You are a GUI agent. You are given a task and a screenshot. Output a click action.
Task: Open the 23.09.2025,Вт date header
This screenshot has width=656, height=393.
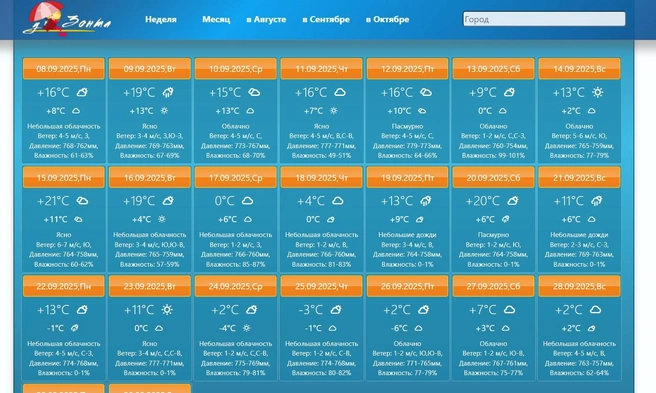150,286
